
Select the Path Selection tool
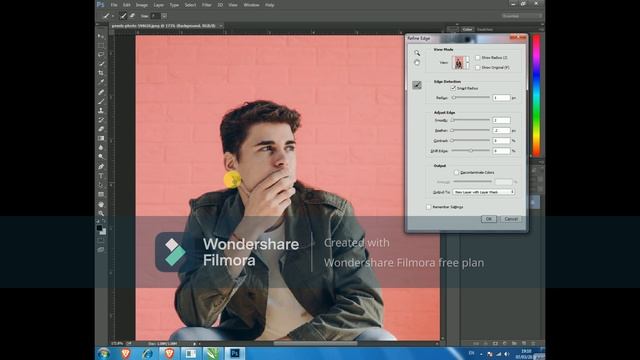tap(101, 185)
